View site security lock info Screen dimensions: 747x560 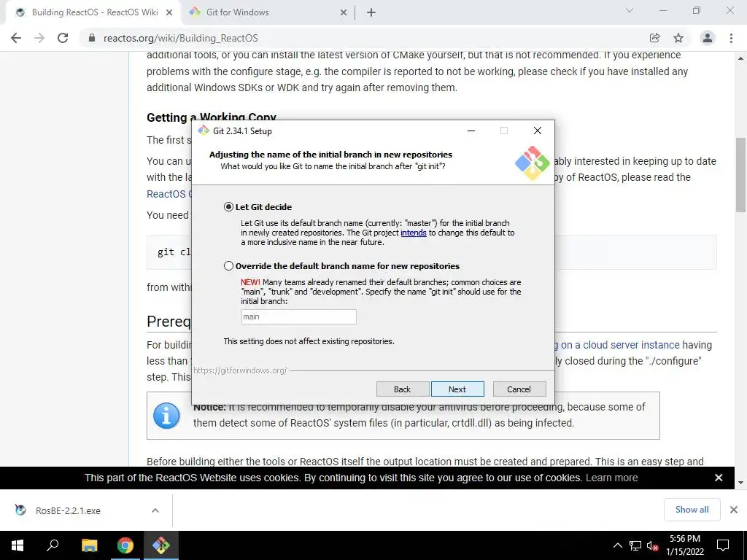click(92, 38)
